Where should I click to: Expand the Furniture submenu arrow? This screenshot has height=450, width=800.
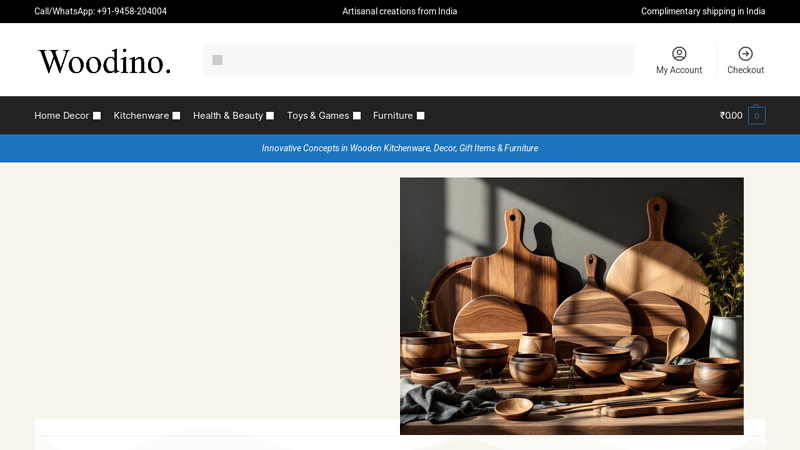click(x=420, y=116)
